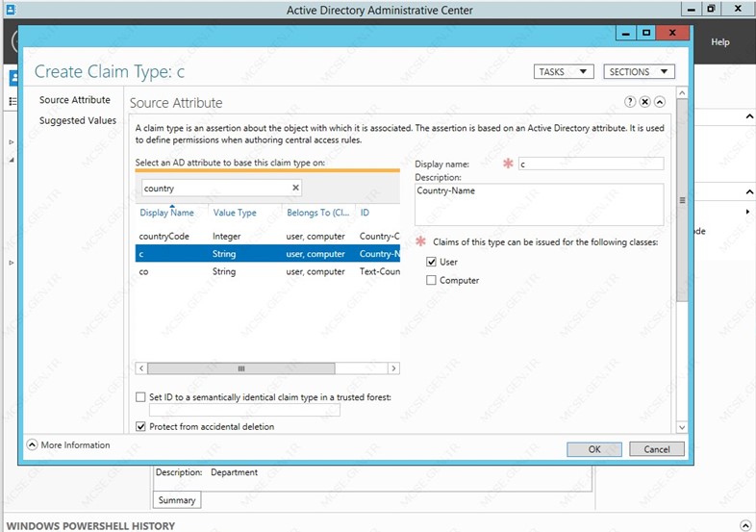Click the horizontal scrollbar thumb in attribute list
Image resolution: width=756 pixels, height=532 pixels.
[x=241, y=368]
